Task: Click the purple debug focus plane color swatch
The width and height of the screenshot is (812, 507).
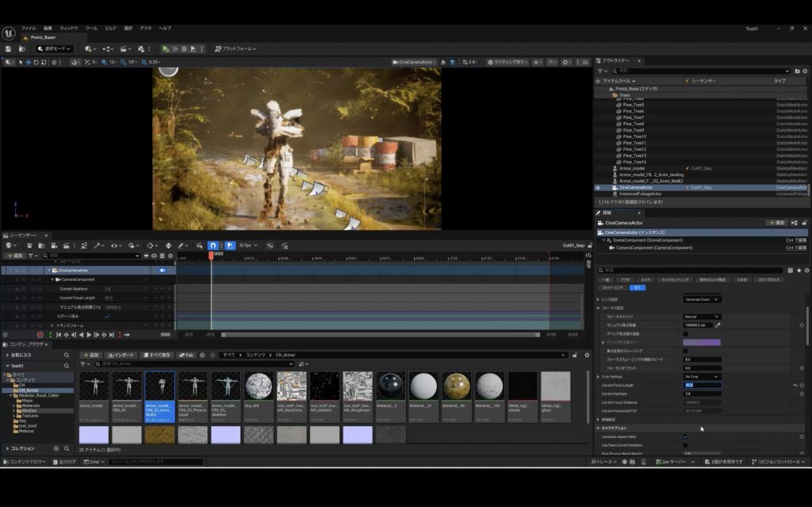Action: tap(702, 342)
